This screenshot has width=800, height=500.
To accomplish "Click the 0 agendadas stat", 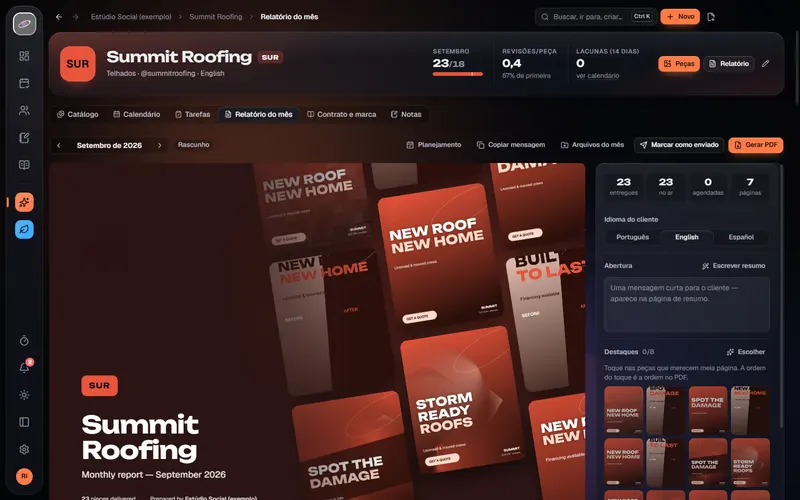I will (x=708, y=186).
